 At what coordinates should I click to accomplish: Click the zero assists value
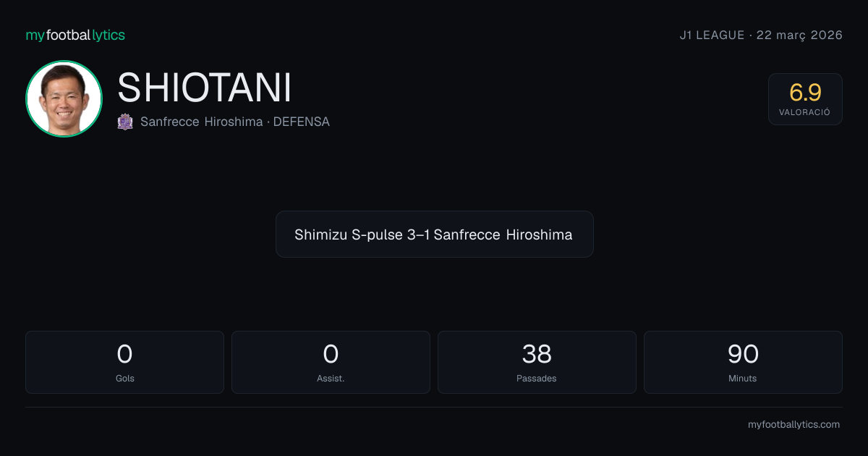331,354
